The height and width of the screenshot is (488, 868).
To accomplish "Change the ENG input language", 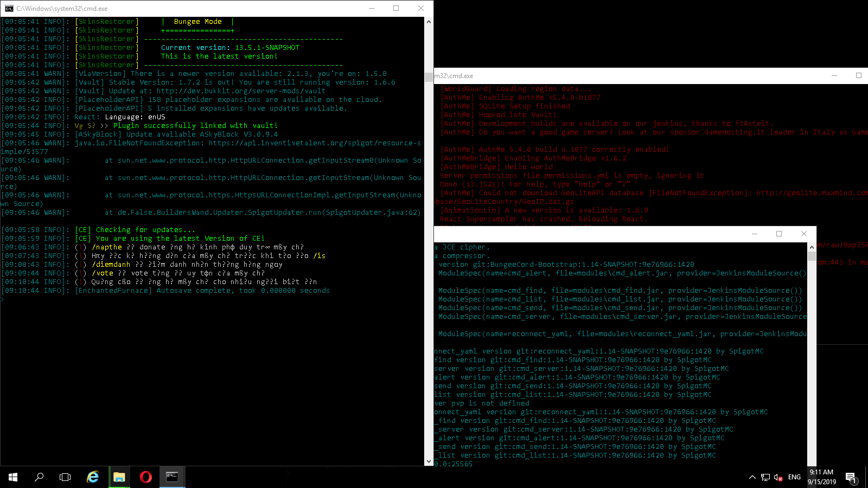I will point(794,477).
